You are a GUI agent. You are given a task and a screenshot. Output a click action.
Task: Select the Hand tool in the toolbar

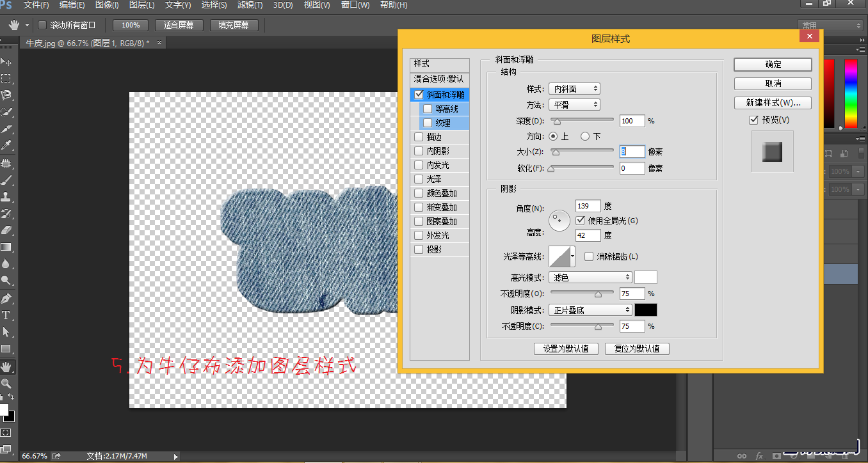click(x=8, y=367)
